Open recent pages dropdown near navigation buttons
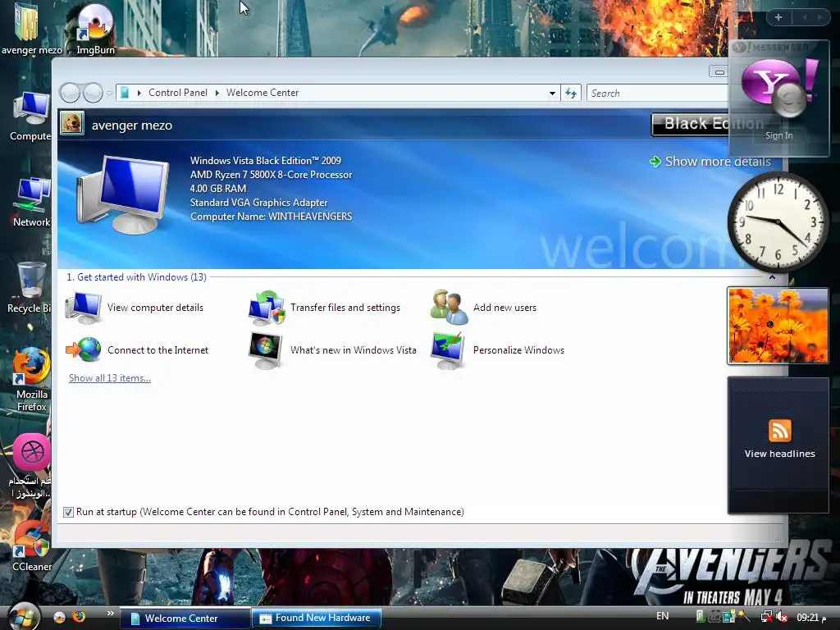This screenshot has height=630, width=840. point(109,94)
